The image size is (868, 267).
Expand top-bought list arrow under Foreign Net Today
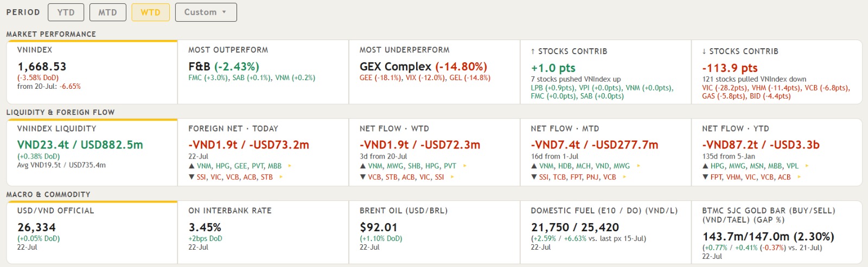[290, 166]
